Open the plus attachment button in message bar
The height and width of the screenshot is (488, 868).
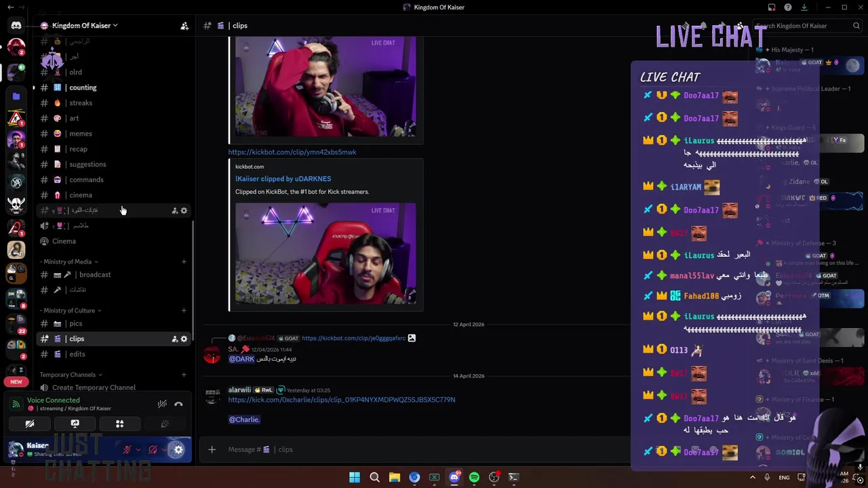point(212,449)
